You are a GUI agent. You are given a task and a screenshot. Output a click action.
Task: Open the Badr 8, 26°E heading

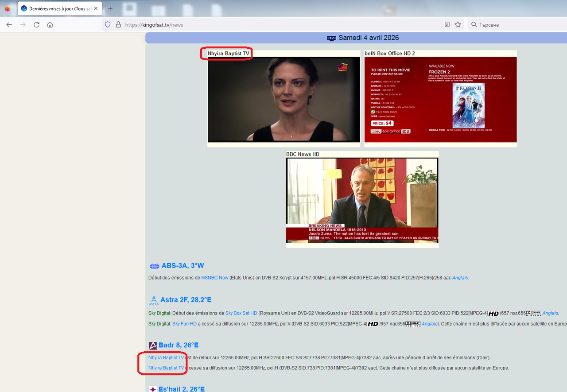pos(179,345)
